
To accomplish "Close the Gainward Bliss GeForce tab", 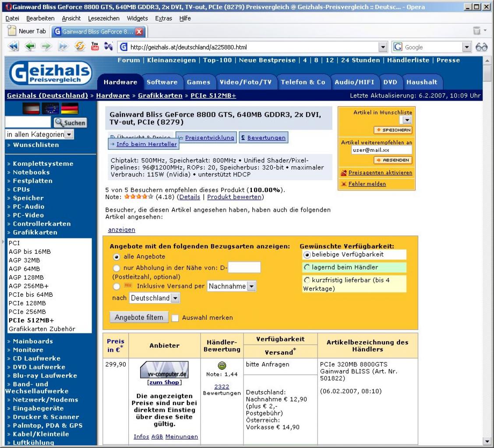I will [x=139, y=31].
